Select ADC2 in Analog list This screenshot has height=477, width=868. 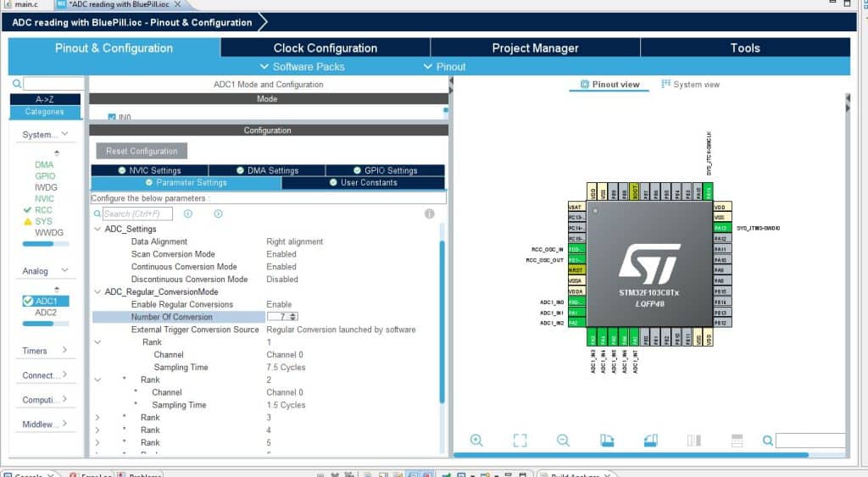(46, 313)
